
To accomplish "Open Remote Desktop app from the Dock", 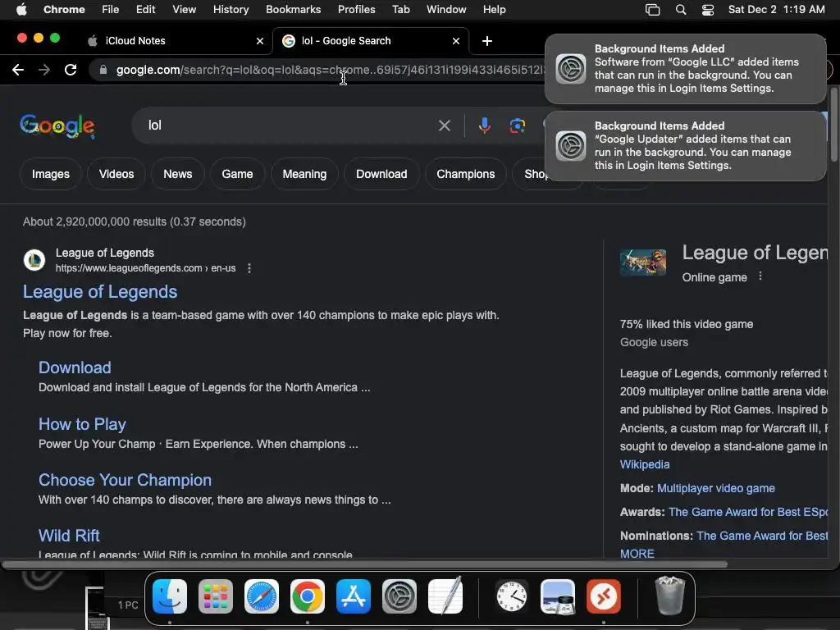I will click(604, 596).
